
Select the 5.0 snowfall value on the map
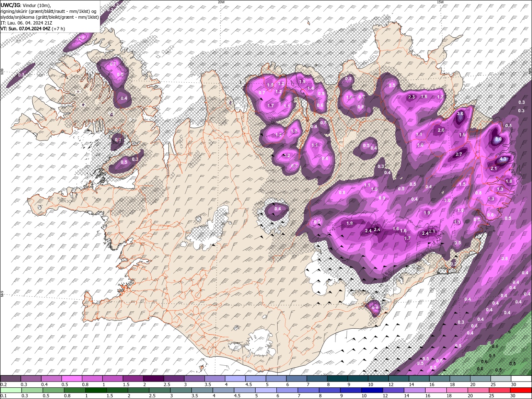pyautogui.click(x=498, y=139)
